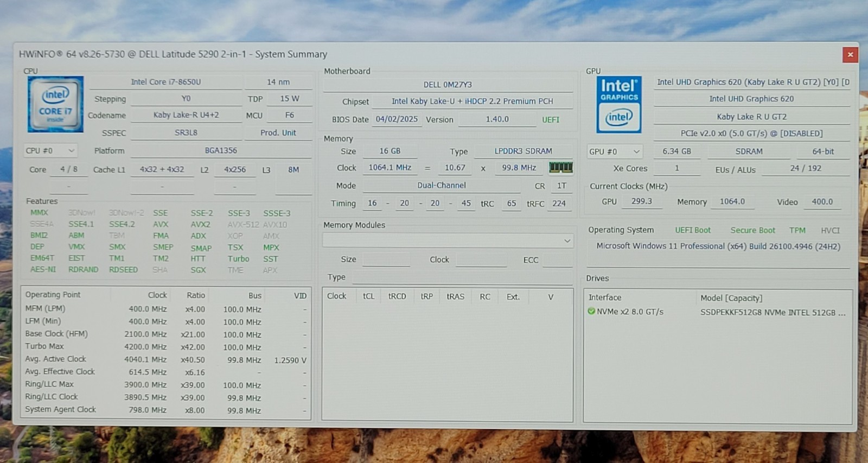
Task: Select the NVMe x2 8.0 GT/s drive row
Action: pos(717,312)
